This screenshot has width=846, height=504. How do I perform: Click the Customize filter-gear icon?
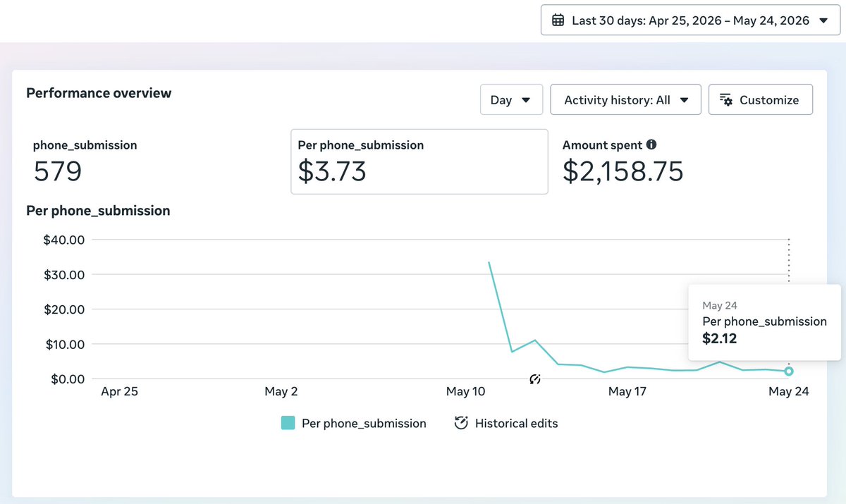coord(726,100)
